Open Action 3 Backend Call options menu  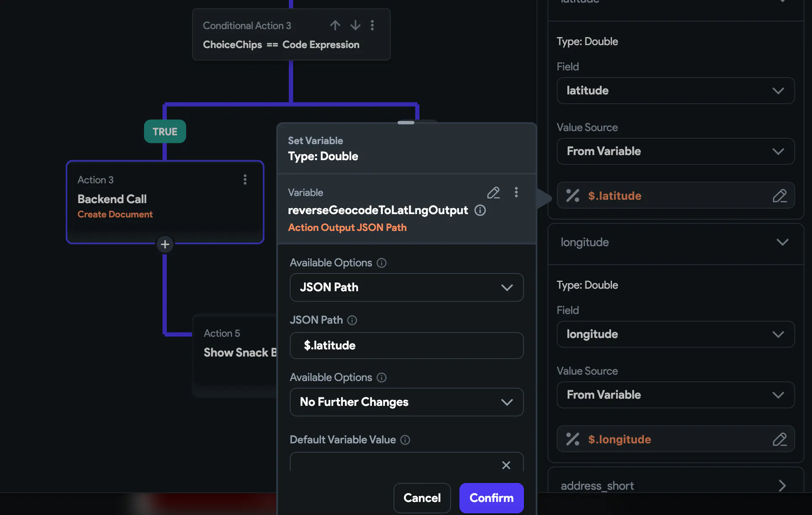coord(245,180)
